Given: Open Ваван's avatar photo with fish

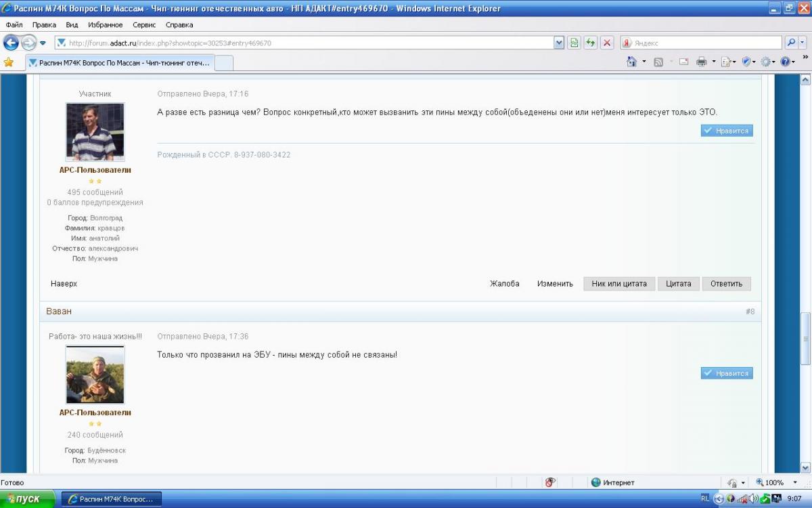Looking at the screenshot, I should (95, 375).
